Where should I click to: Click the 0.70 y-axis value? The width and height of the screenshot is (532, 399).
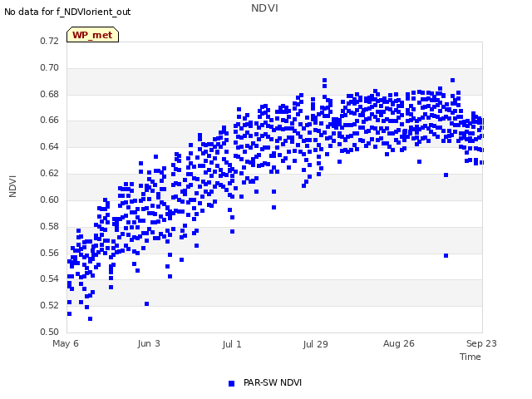click(50, 67)
